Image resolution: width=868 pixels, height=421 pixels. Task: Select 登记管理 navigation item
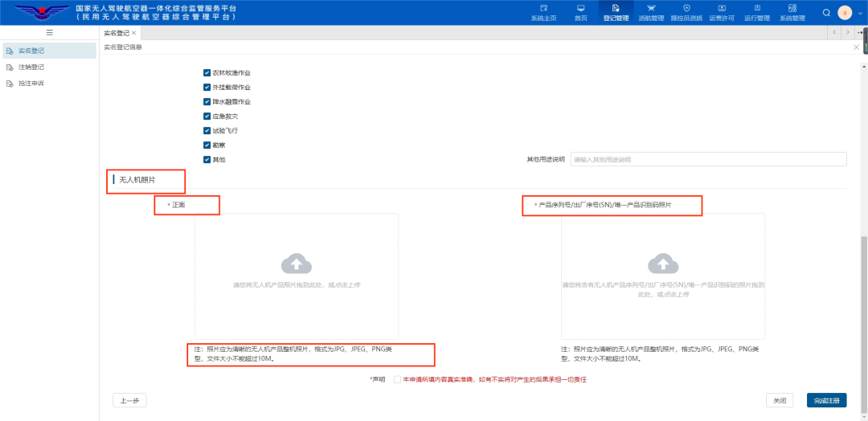pos(616,12)
